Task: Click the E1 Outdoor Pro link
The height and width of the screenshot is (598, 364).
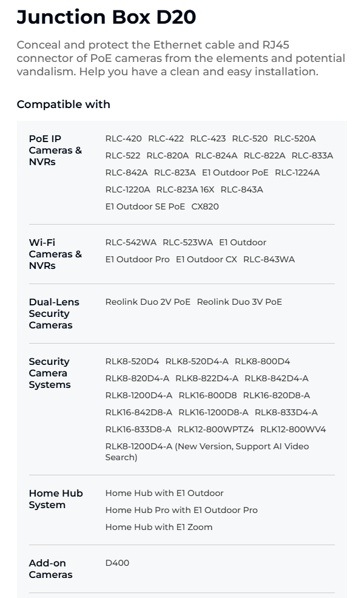Action: pos(137,259)
